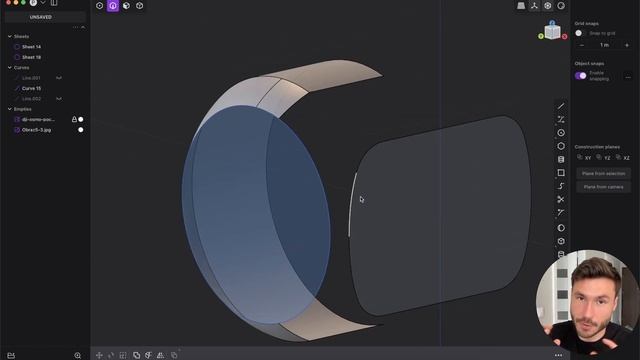Open object snaps more options ellipsis

point(628,77)
